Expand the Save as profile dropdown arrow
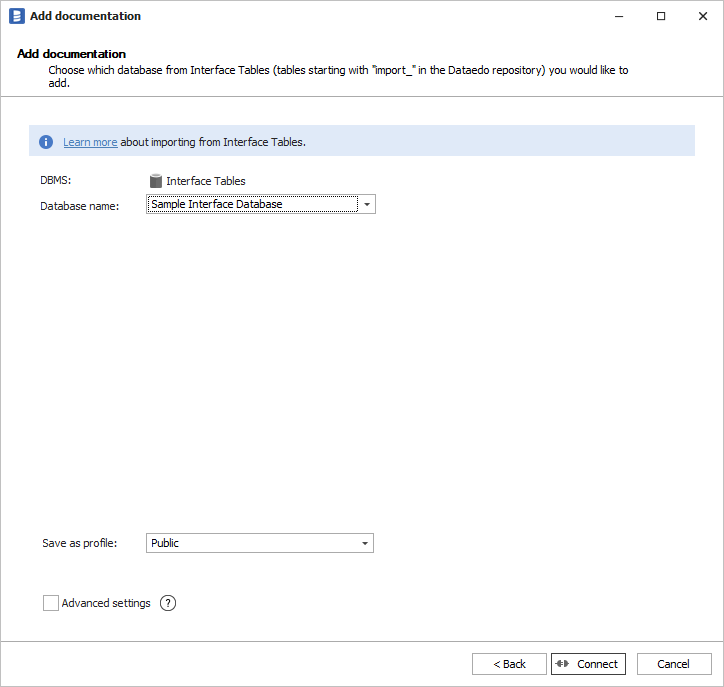Viewport: 724px width, 687px height. [x=365, y=543]
